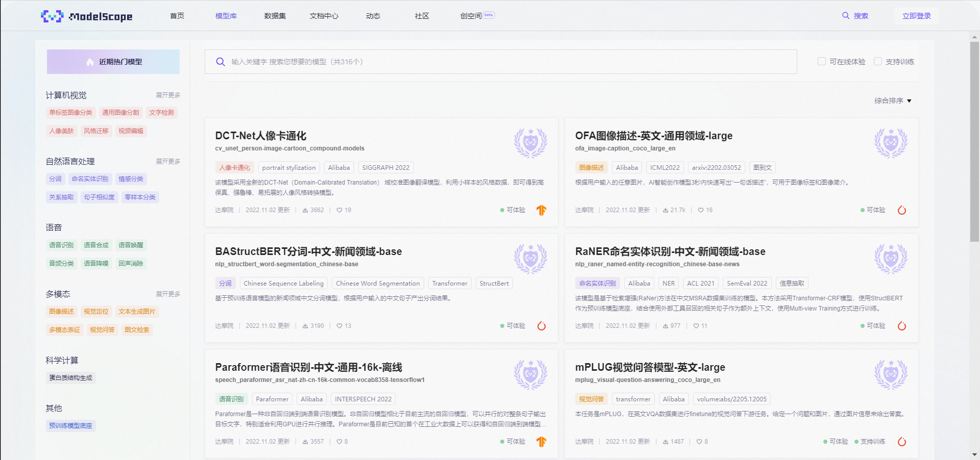Screen dimensions: 980x460
Task: Click the download icon on the DCT-Net card
Action: pos(305,210)
